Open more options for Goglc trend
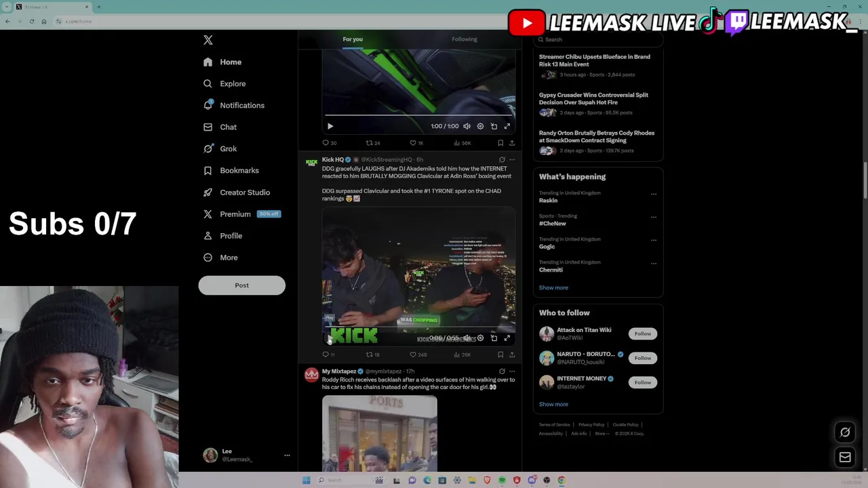The image size is (868, 488). point(654,240)
